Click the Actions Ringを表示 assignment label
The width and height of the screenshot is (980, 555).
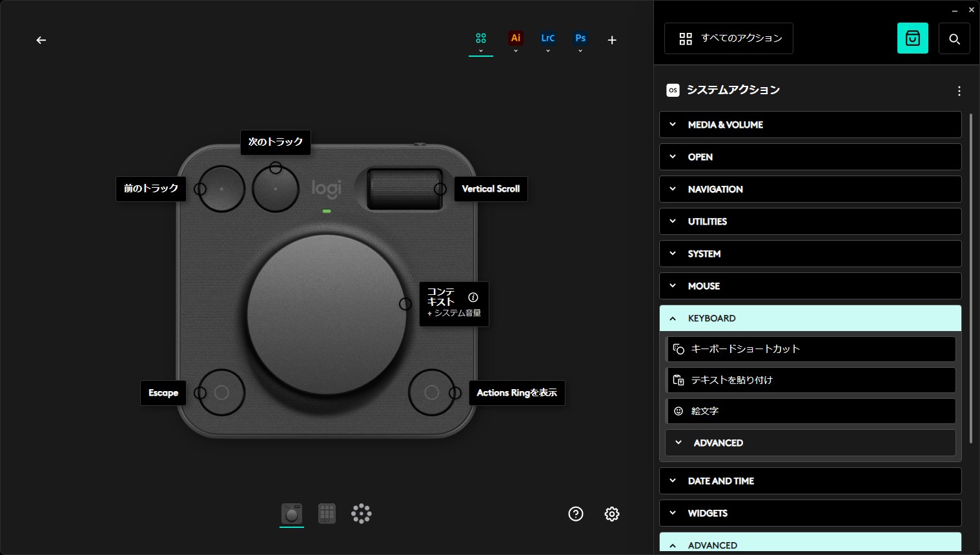click(x=517, y=393)
